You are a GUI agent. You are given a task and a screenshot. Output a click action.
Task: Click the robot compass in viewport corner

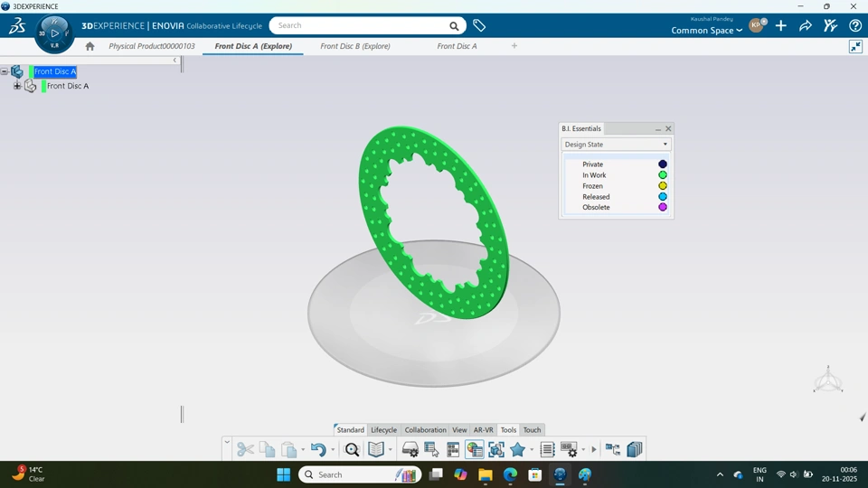tap(828, 380)
